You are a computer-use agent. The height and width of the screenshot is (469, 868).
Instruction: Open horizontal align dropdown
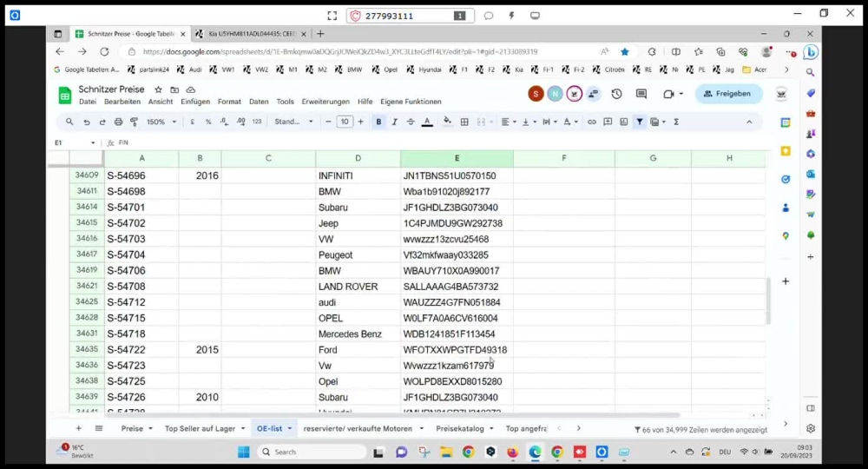click(508, 122)
